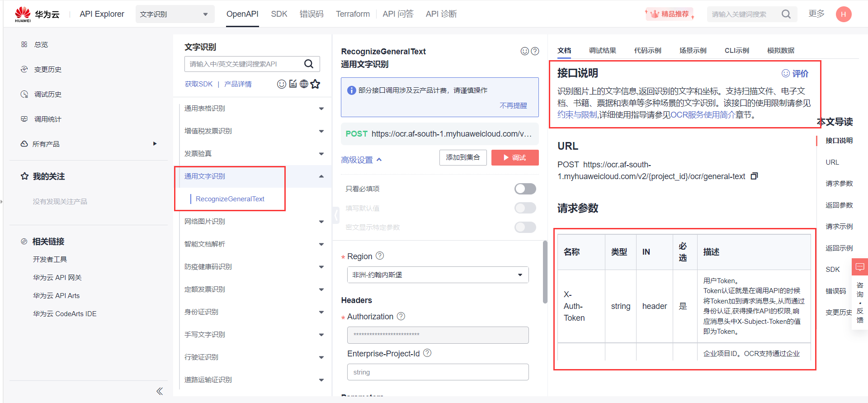Open the Region dropdown showing 非洲-约翰内斯堡
Screen dimensions: 868x403
click(438, 275)
